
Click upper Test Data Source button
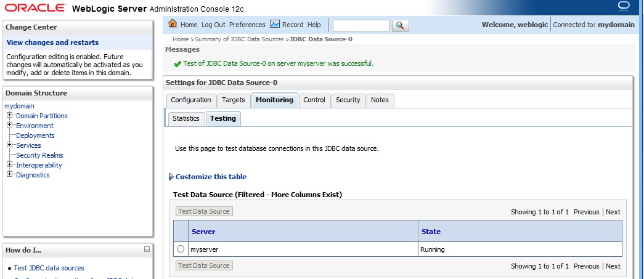[x=204, y=211]
